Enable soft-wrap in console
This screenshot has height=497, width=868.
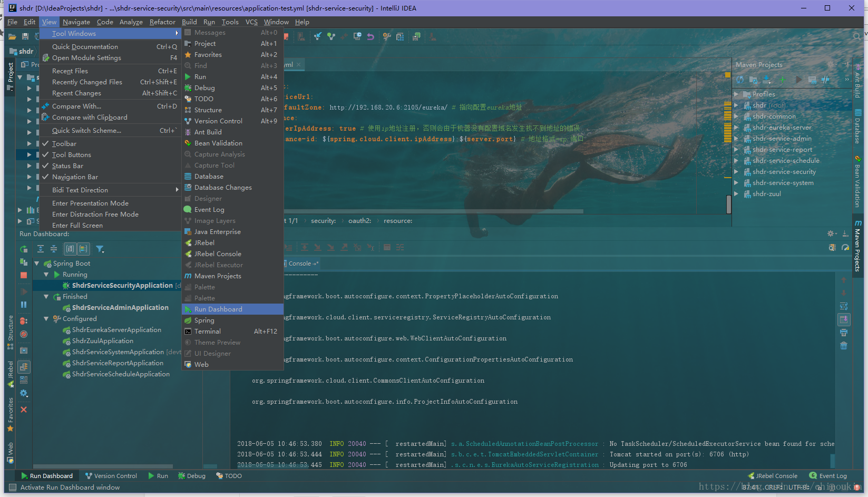(x=844, y=306)
